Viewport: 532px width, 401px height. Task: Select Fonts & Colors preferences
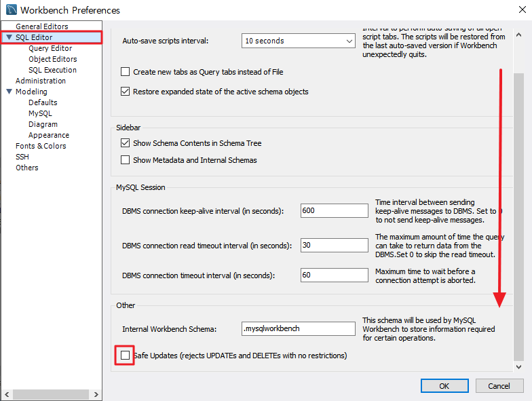pyautogui.click(x=41, y=146)
